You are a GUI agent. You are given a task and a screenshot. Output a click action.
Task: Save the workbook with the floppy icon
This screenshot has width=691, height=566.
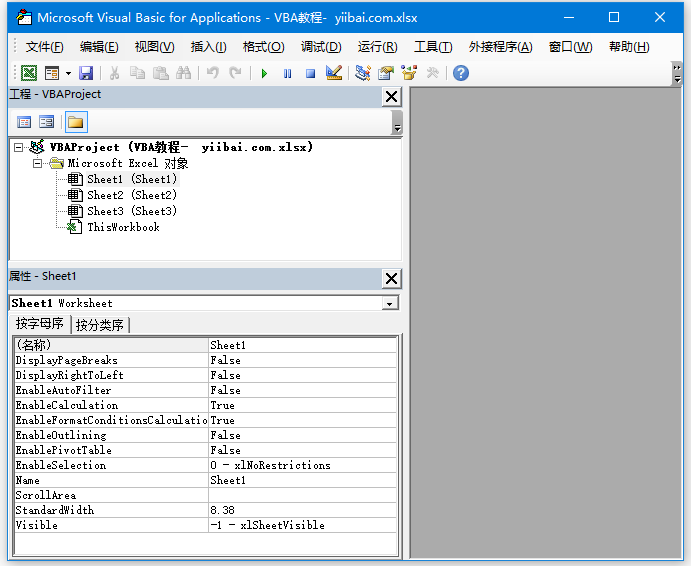click(x=86, y=73)
